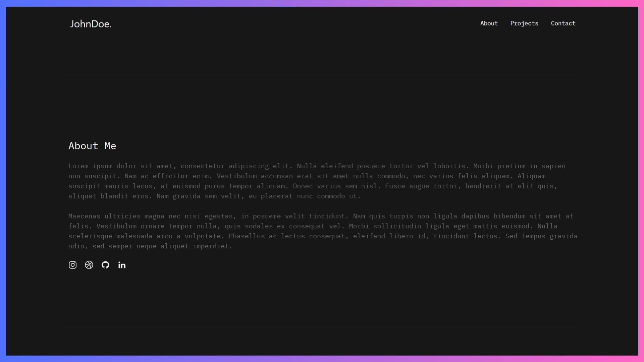Click the JohnDoe. site logo
Image resolution: width=644 pixels, height=362 pixels.
tap(91, 24)
